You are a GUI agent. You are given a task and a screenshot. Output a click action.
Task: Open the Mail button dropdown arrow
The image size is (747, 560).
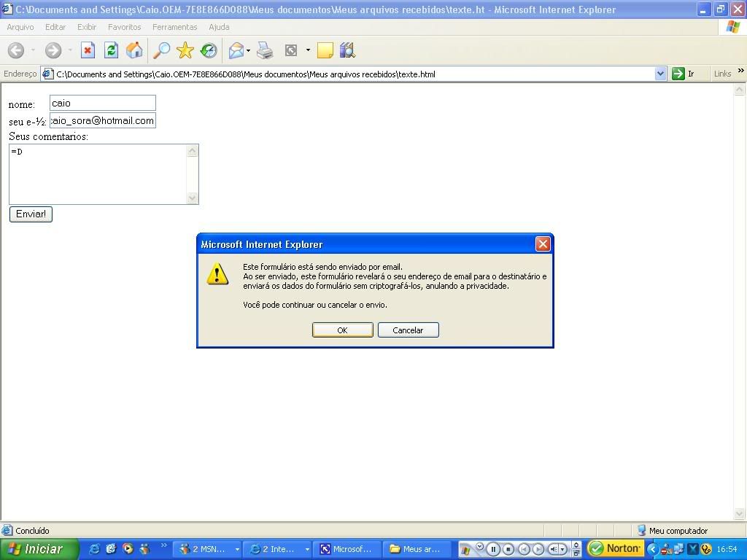click(x=248, y=50)
